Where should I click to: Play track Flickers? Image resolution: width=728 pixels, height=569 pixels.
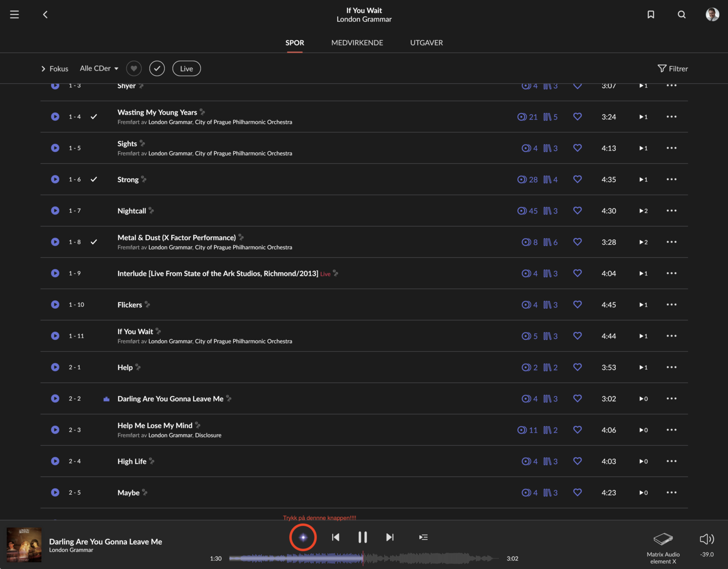(55, 305)
